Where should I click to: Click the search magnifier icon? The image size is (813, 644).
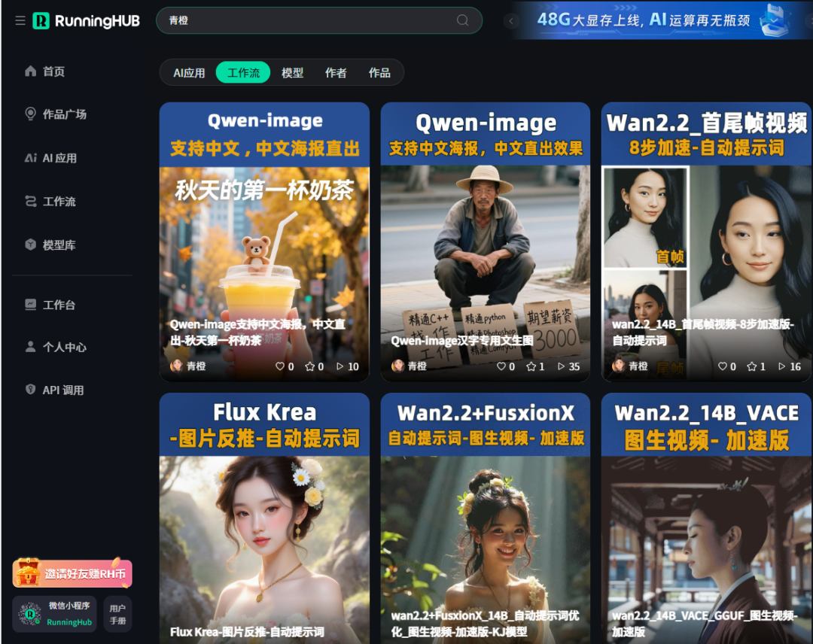tap(462, 20)
